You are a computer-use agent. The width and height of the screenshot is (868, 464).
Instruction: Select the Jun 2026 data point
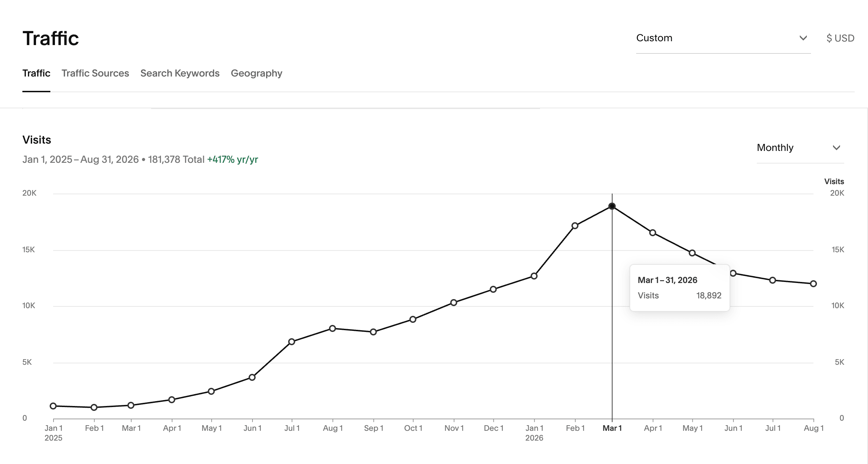click(x=733, y=273)
